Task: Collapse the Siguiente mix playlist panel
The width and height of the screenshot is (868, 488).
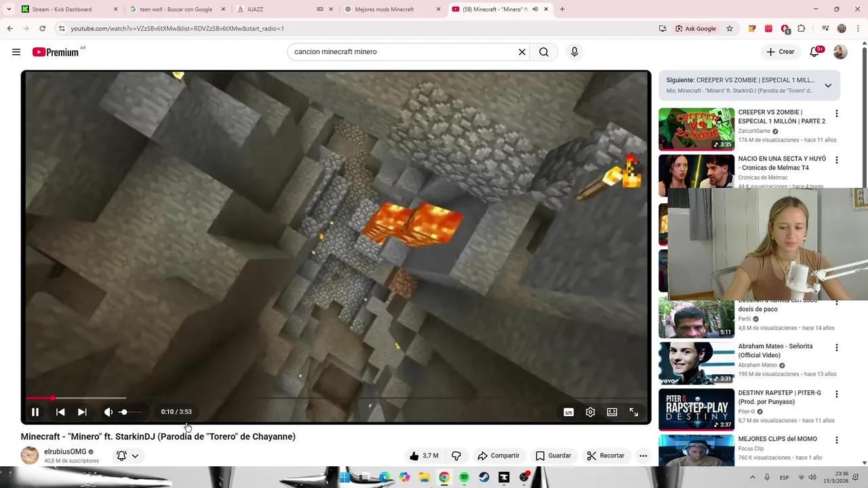Action: pos(828,85)
